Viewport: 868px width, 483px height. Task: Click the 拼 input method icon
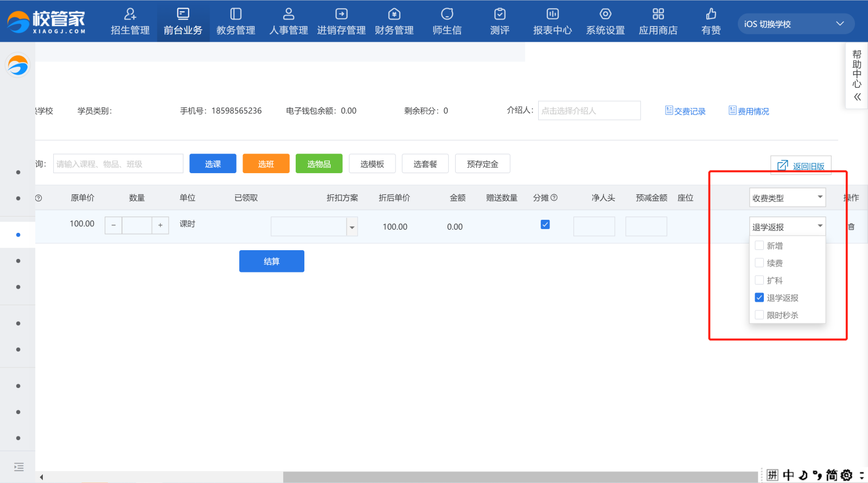(x=773, y=475)
